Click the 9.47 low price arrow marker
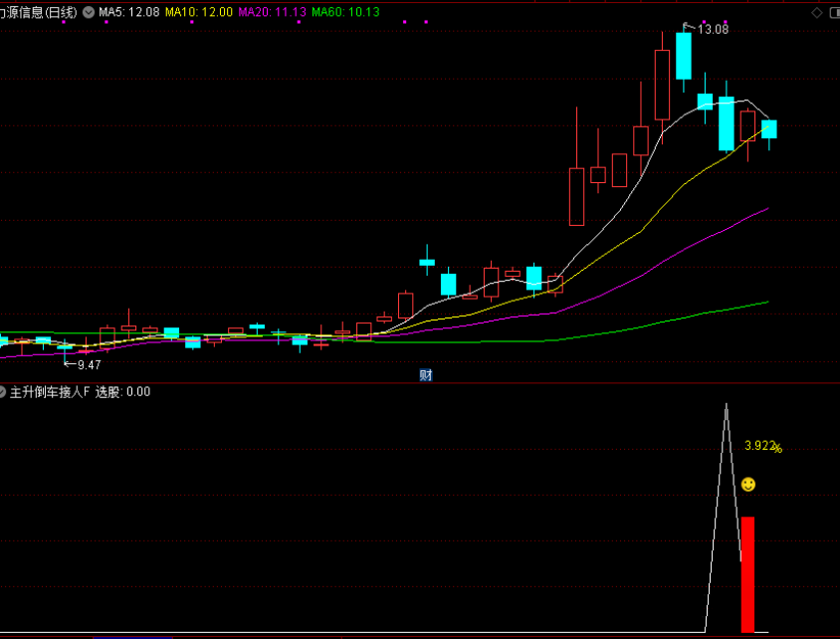 (x=88, y=364)
